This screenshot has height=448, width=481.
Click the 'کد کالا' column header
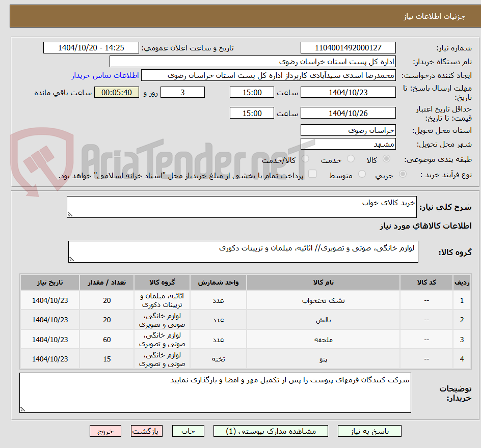[426, 282]
